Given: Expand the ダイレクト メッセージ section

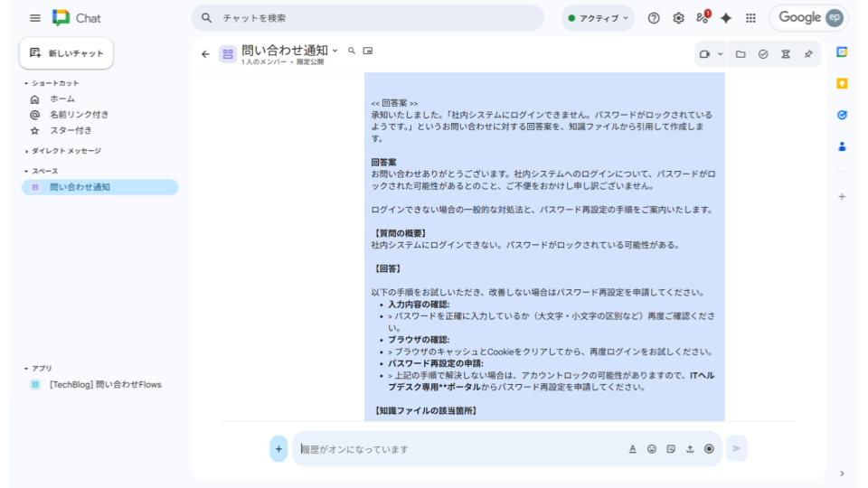Looking at the screenshot, I should tap(26, 151).
